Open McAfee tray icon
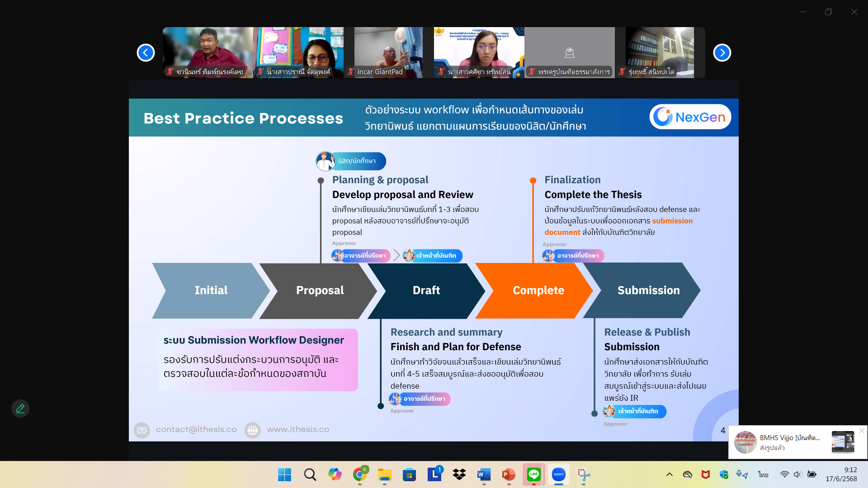 point(706,474)
